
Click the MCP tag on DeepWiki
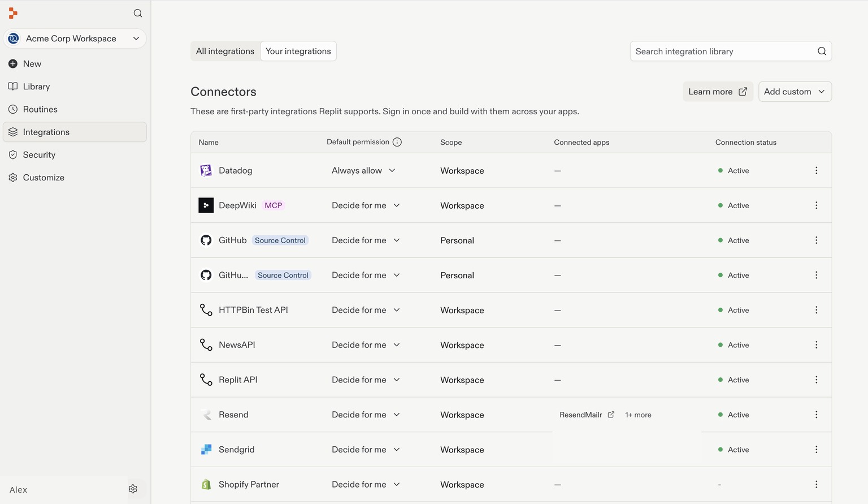[x=274, y=205]
